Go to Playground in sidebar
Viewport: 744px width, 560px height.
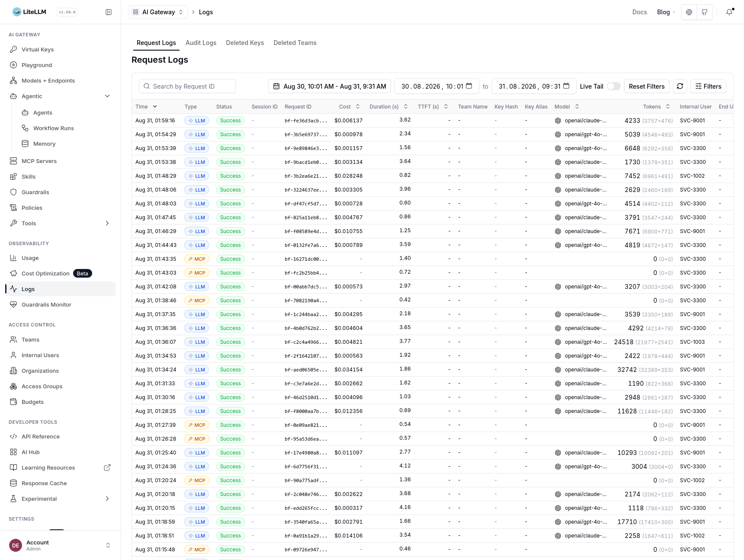point(60,65)
